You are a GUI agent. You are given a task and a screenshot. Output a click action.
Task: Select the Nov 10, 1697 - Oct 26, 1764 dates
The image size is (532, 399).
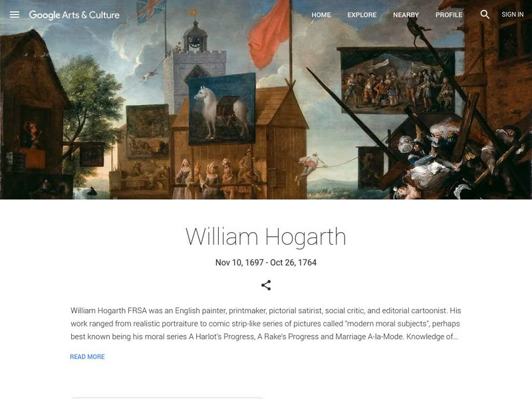[265, 262]
